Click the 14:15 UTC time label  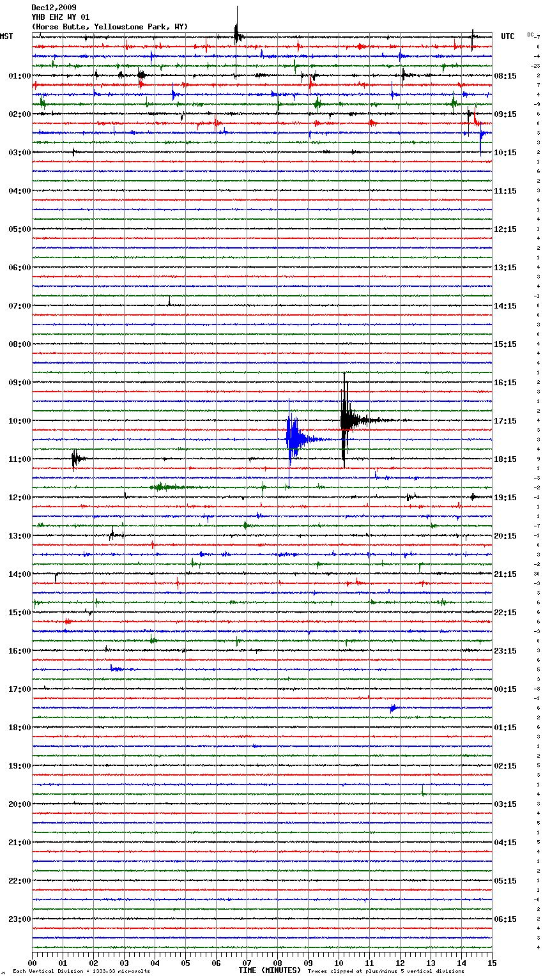505,306
